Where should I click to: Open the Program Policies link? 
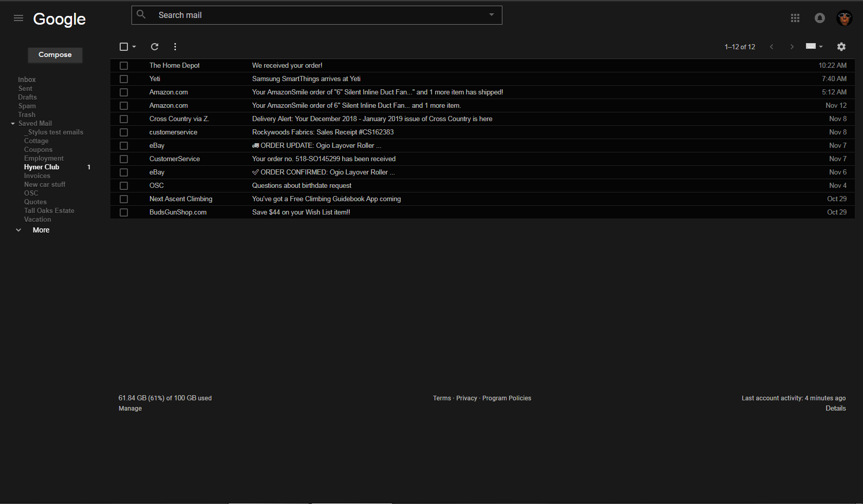coord(506,398)
